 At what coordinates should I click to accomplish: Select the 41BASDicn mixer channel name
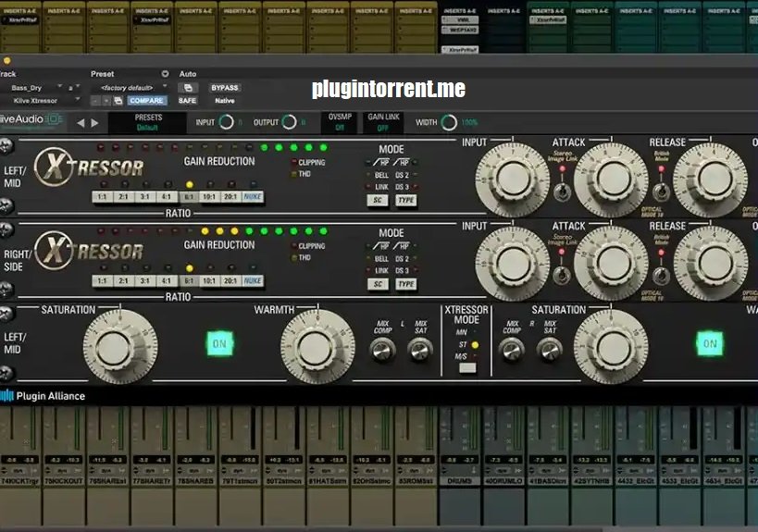point(547,481)
